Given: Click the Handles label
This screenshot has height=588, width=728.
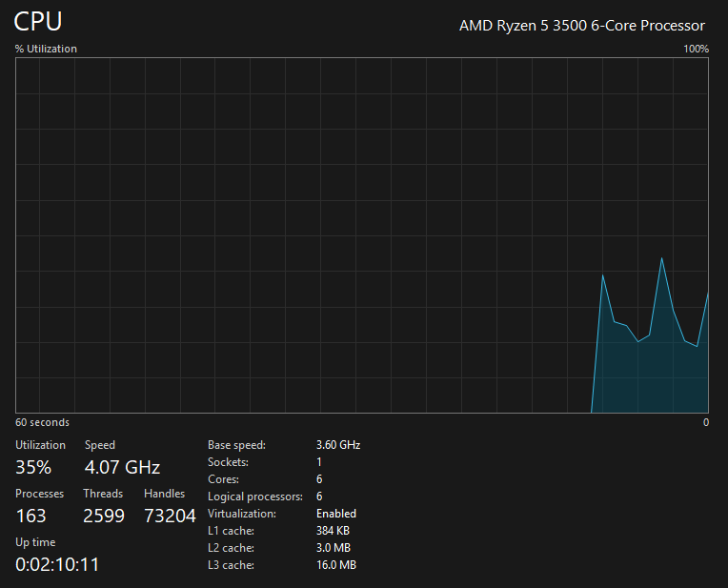Looking at the screenshot, I should pyautogui.click(x=164, y=494).
